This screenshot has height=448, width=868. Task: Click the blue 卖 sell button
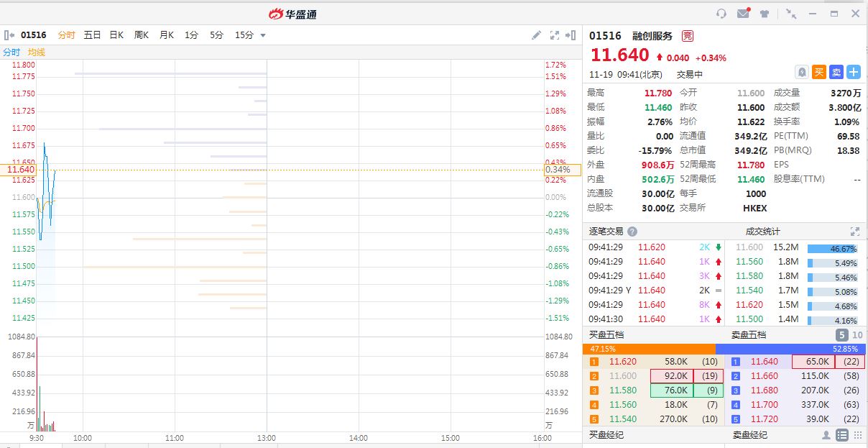(x=836, y=72)
